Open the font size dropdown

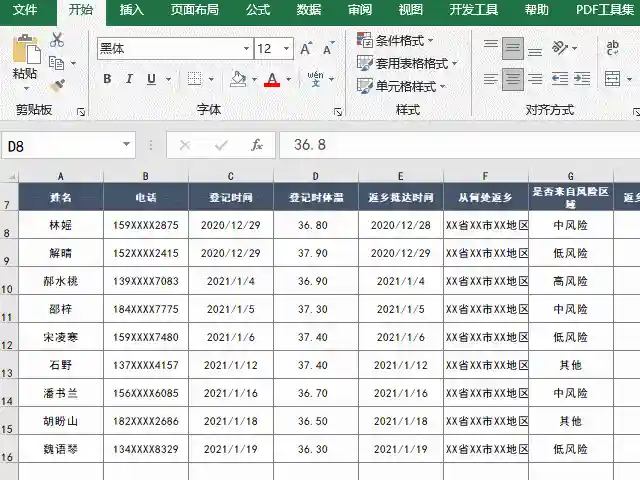288,48
